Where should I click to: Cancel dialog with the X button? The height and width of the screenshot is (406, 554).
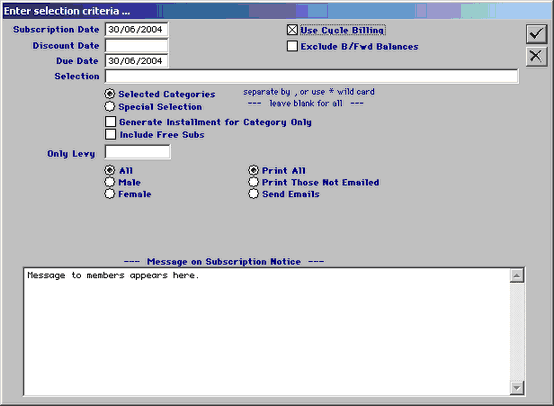pyautogui.click(x=536, y=56)
